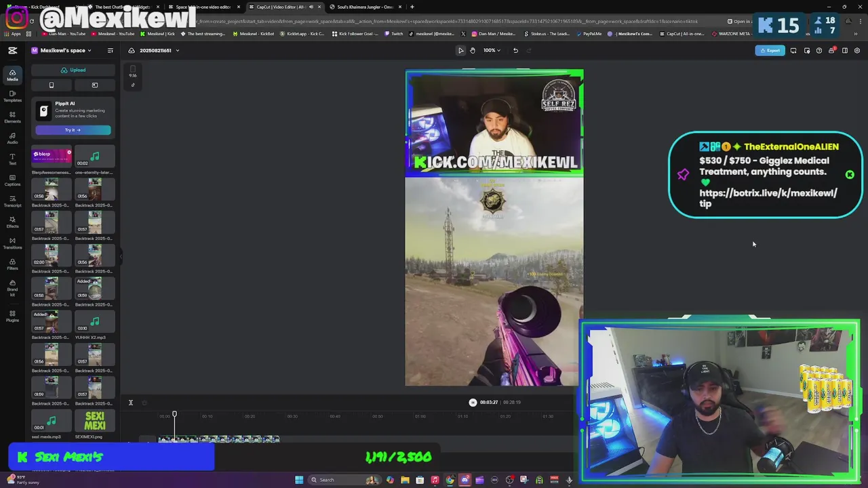Open the Transitions panel

12,243
